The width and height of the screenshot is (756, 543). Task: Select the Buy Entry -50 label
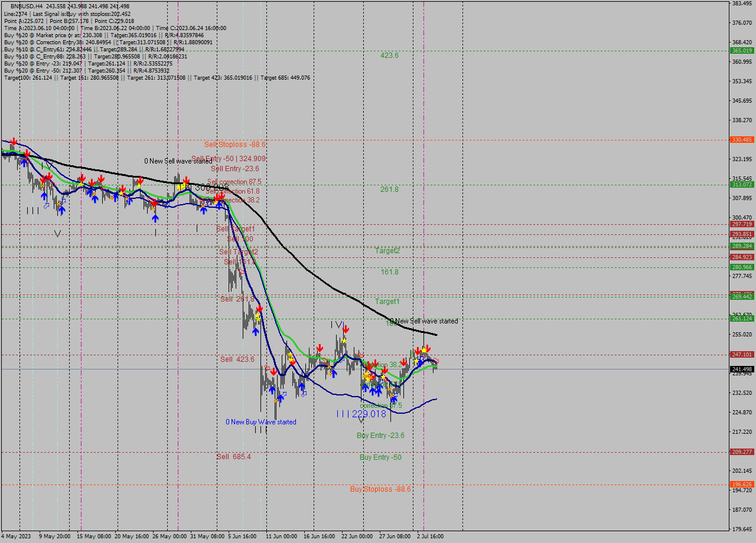(x=380, y=457)
